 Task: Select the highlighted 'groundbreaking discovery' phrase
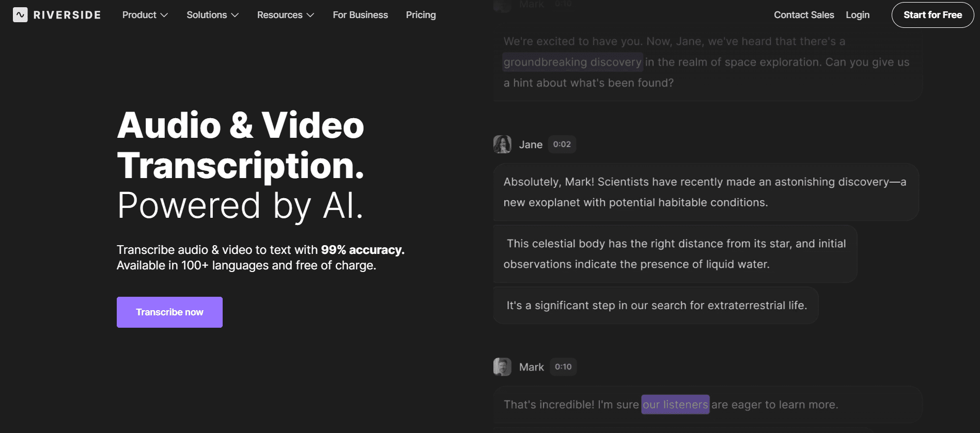click(x=572, y=62)
